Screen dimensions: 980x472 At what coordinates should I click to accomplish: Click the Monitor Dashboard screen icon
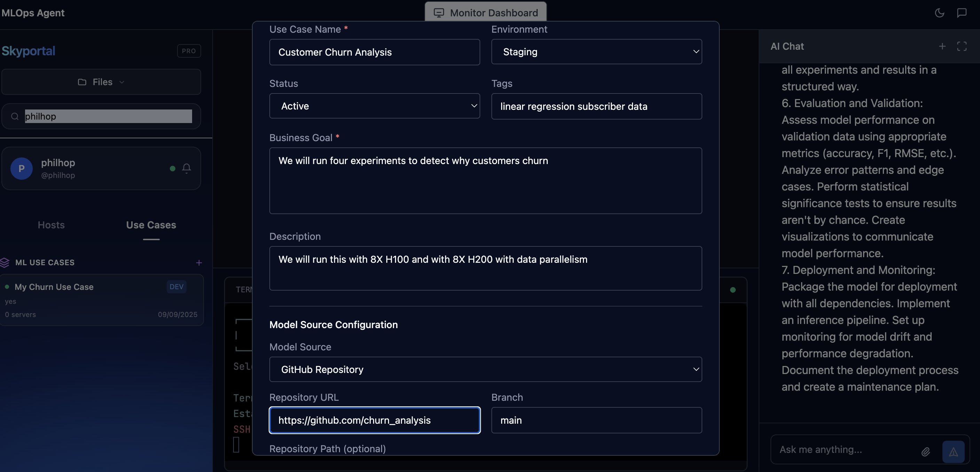point(440,13)
